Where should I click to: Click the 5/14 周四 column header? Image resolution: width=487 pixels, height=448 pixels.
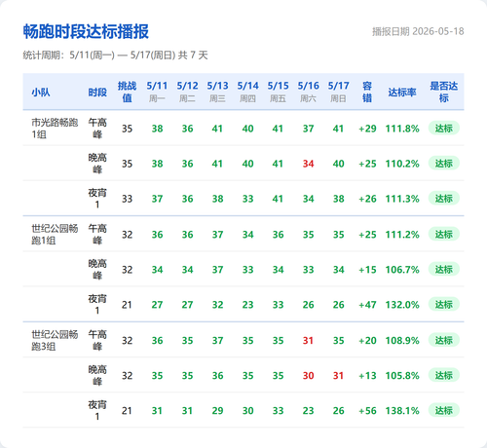point(247,92)
